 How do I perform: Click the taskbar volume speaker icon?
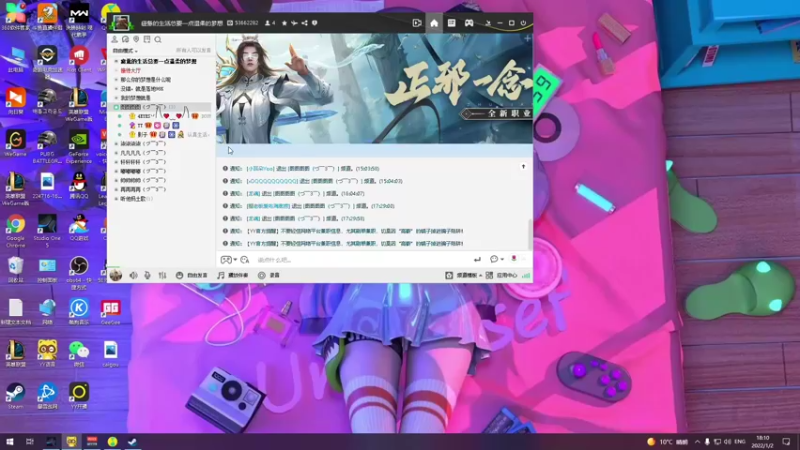coord(727,441)
